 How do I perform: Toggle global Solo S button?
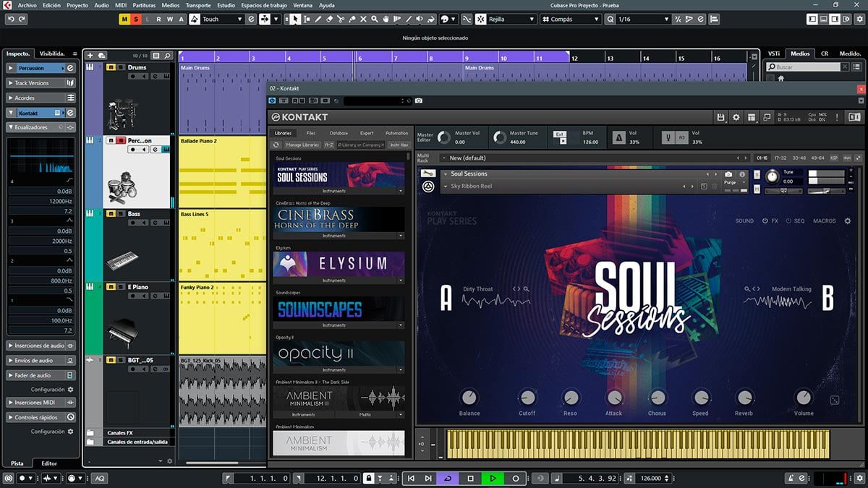136,19
